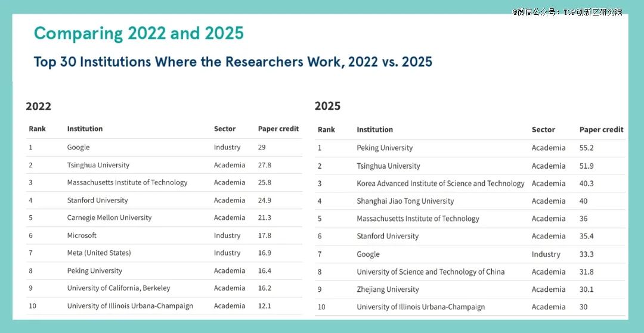Click rank '6' in Microsoft's row
The height and width of the screenshot is (333, 644).
click(x=31, y=235)
